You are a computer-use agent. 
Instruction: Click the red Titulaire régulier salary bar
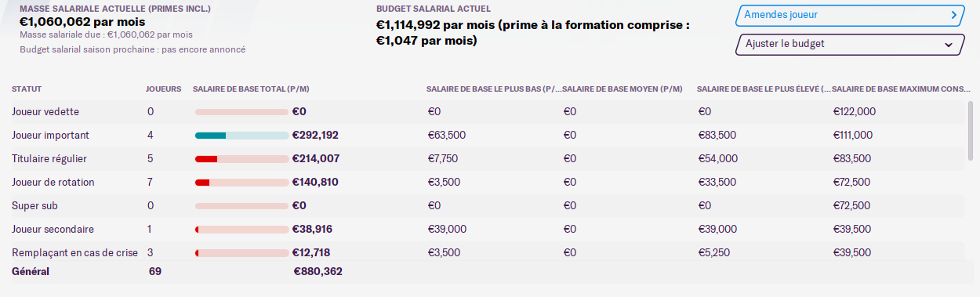pyautogui.click(x=206, y=159)
